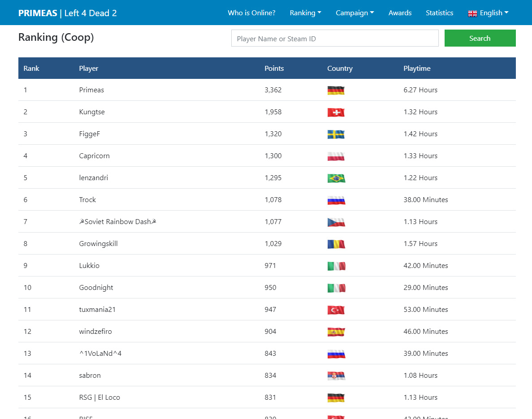Click the 53.00 Minutes playtime cell
This screenshot has width=532, height=419.
click(x=426, y=309)
